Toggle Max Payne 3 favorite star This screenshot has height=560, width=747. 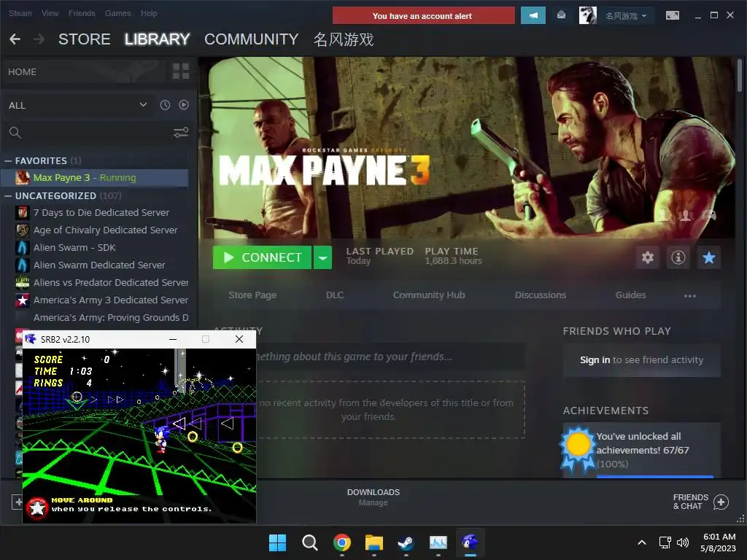[x=709, y=257]
